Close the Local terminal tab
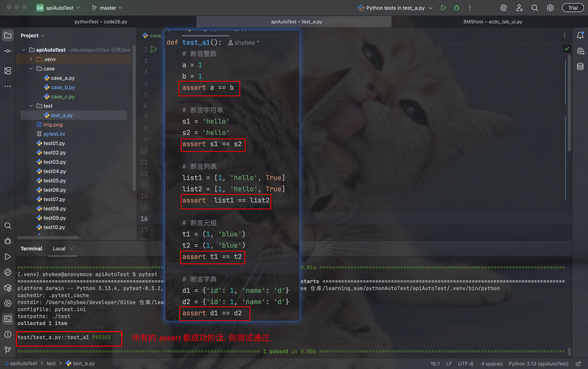Viewport: 588px width, 369px height. (72, 249)
